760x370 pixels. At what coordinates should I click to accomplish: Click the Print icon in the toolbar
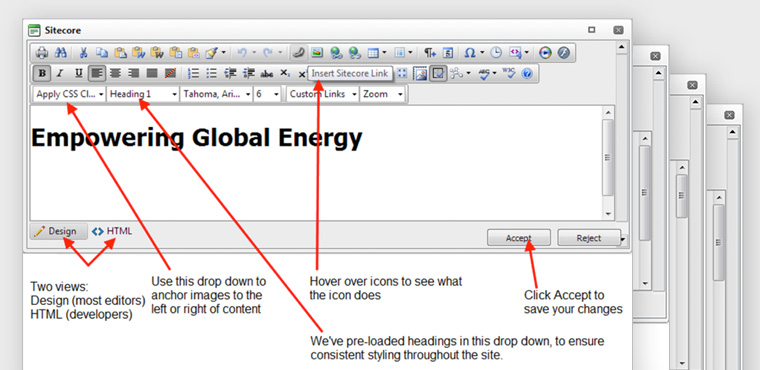click(x=42, y=52)
